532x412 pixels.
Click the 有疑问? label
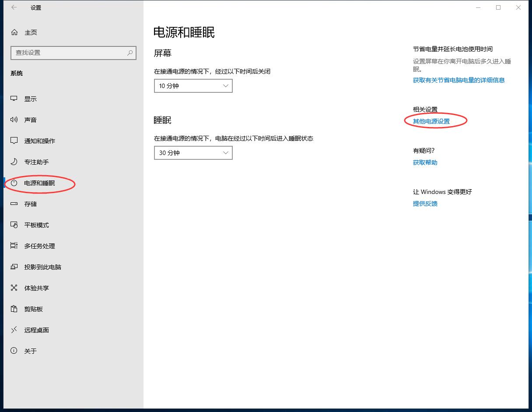click(424, 151)
